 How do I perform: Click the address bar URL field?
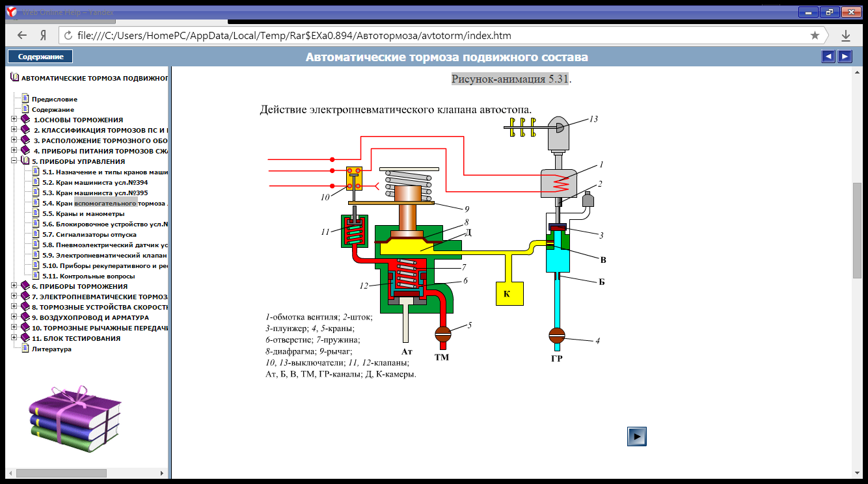point(442,35)
